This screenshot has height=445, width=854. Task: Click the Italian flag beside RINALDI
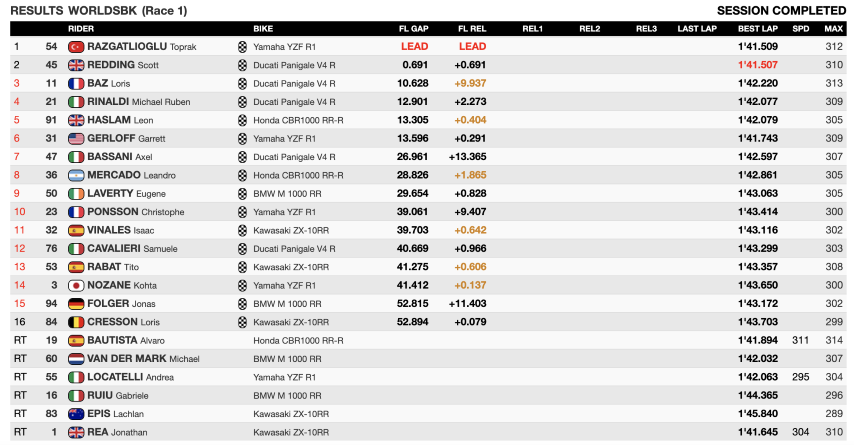[76, 102]
